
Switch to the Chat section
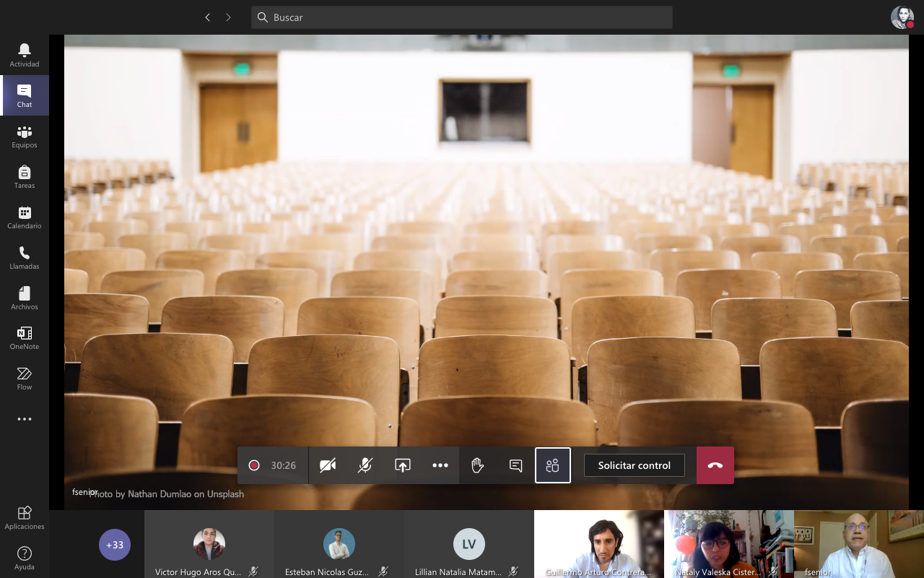point(25,95)
